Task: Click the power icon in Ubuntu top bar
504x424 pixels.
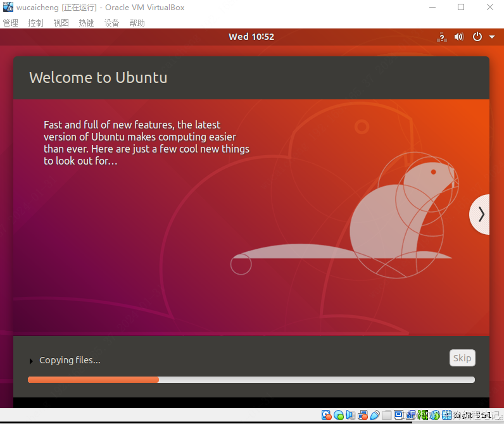Action: point(477,37)
